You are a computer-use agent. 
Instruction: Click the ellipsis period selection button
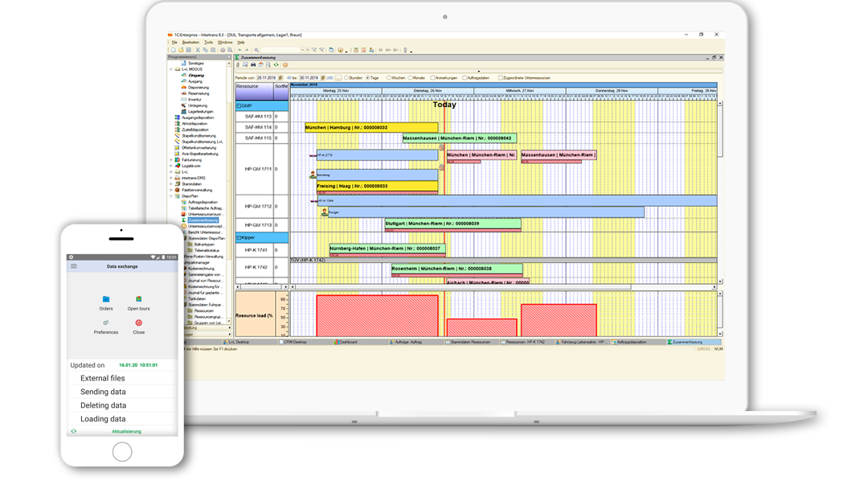338,78
